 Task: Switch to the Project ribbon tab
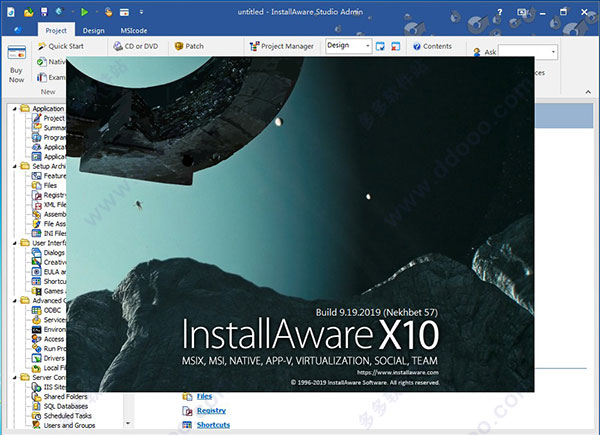[56, 30]
